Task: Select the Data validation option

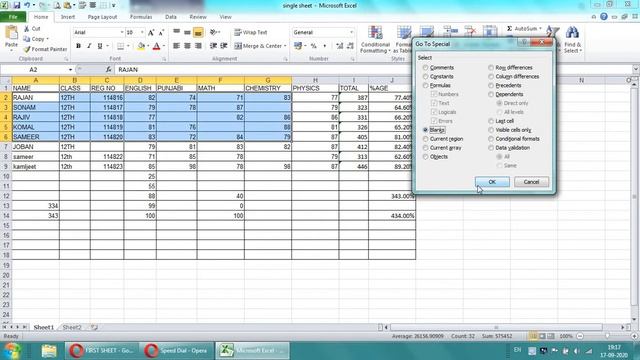Action: point(491,148)
